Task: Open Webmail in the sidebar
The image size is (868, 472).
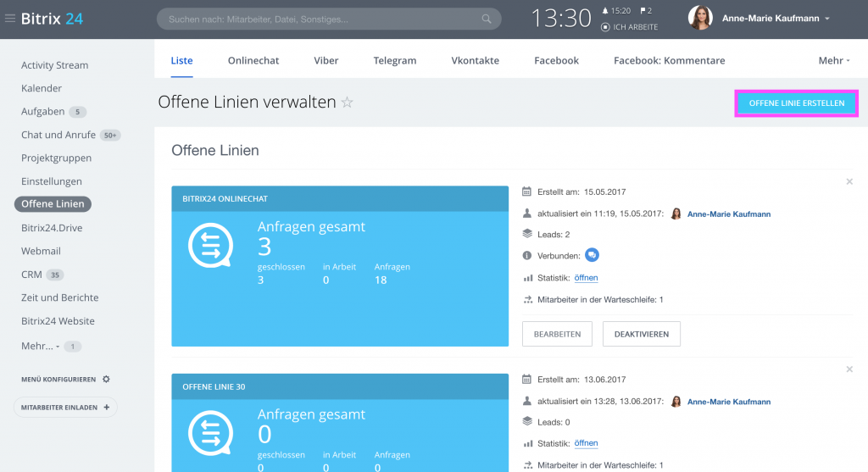Action: coord(41,251)
